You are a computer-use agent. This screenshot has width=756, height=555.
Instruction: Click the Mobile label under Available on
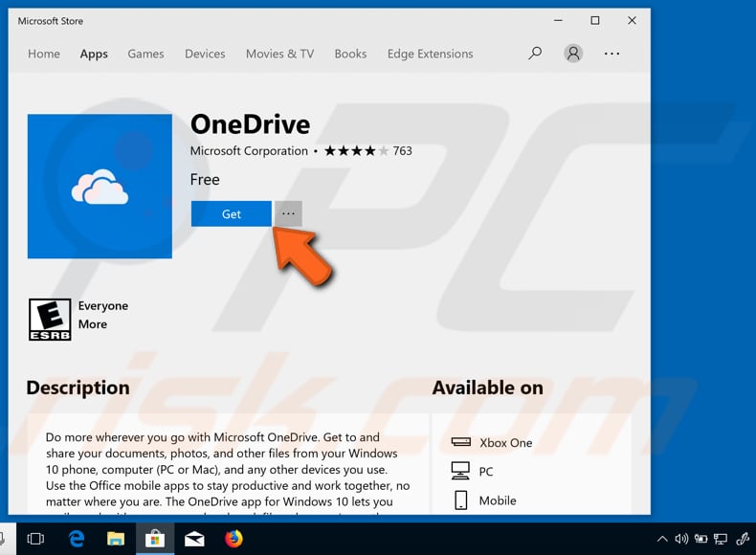tap(498, 500)
